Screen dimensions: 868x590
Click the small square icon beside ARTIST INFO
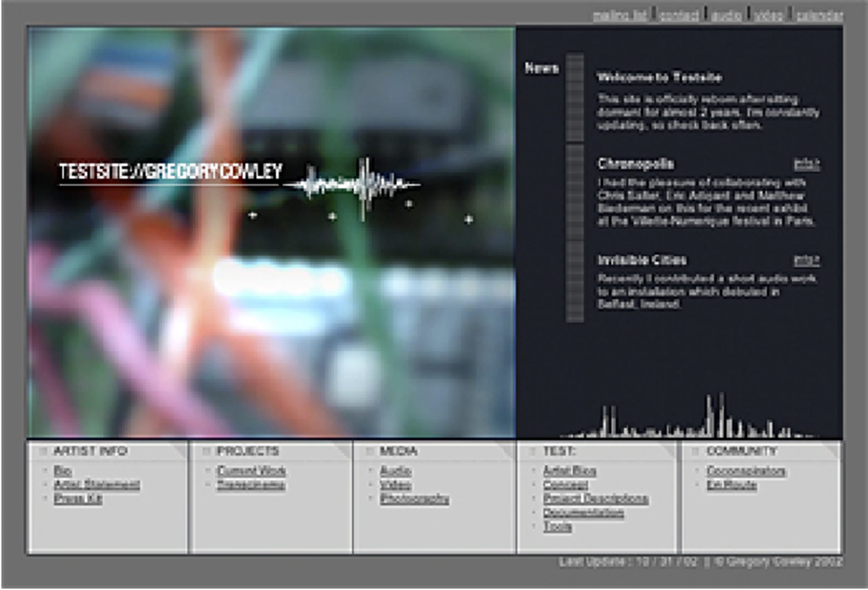click(43, 452)
